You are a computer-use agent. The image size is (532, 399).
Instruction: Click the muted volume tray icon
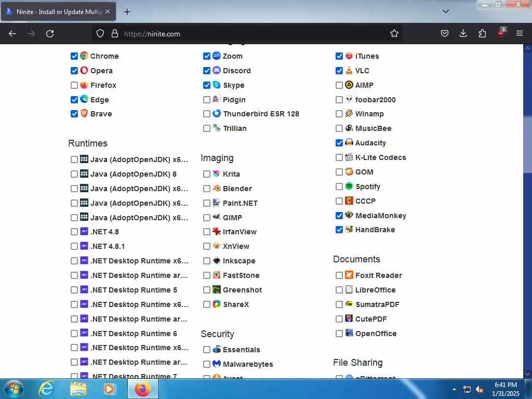[480, 390]
